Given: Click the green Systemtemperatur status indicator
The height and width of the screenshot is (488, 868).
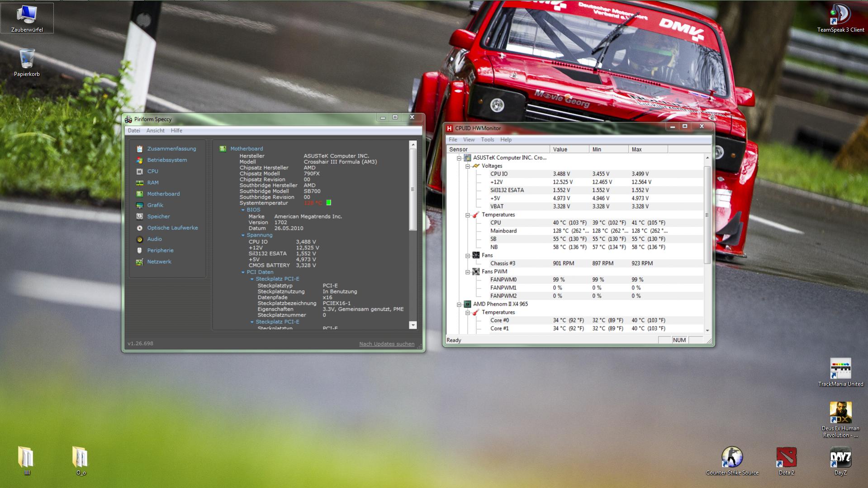Looking at the screenshot, I should point(329,203).
